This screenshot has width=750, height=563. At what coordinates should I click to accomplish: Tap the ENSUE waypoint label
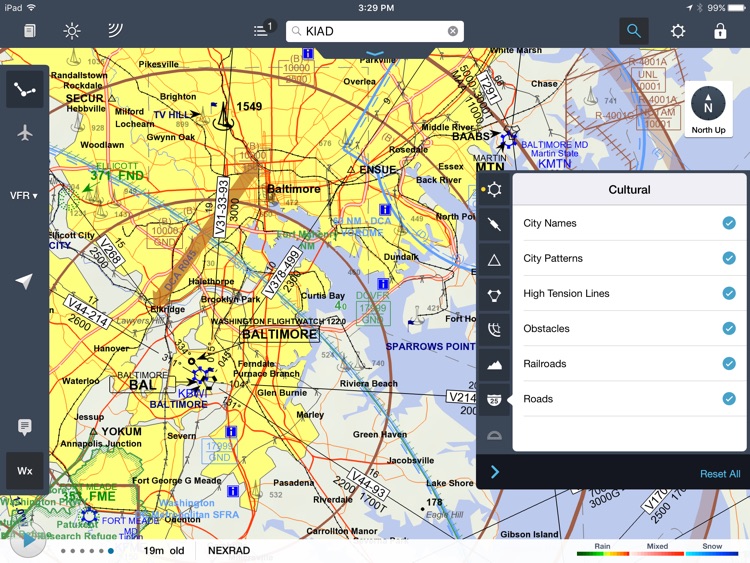[x=377, y=170]
